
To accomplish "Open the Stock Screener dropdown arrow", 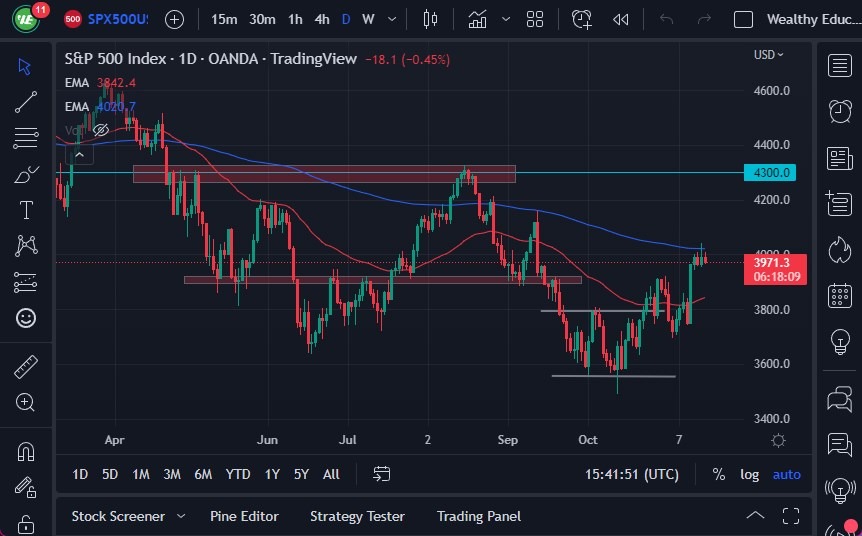I will [x=181, y=516].
